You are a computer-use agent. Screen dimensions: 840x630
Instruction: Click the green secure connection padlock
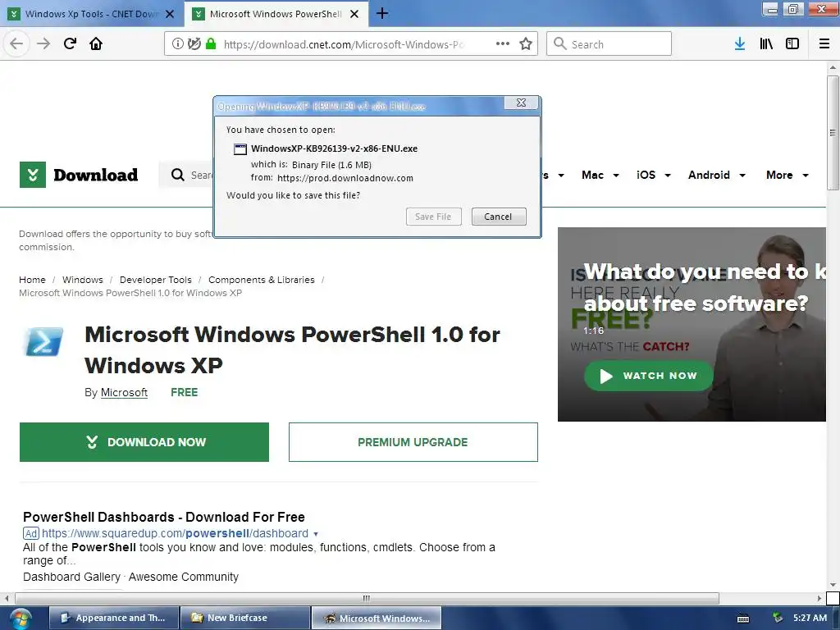211,43
